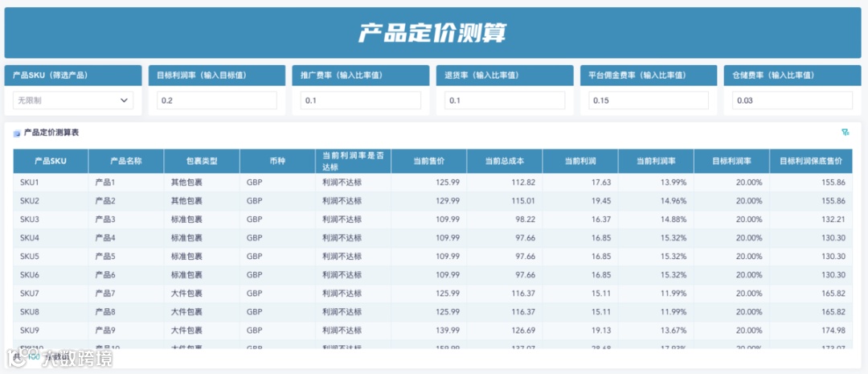Click the 目标利润率 column header in table

(x=732, y=161)
